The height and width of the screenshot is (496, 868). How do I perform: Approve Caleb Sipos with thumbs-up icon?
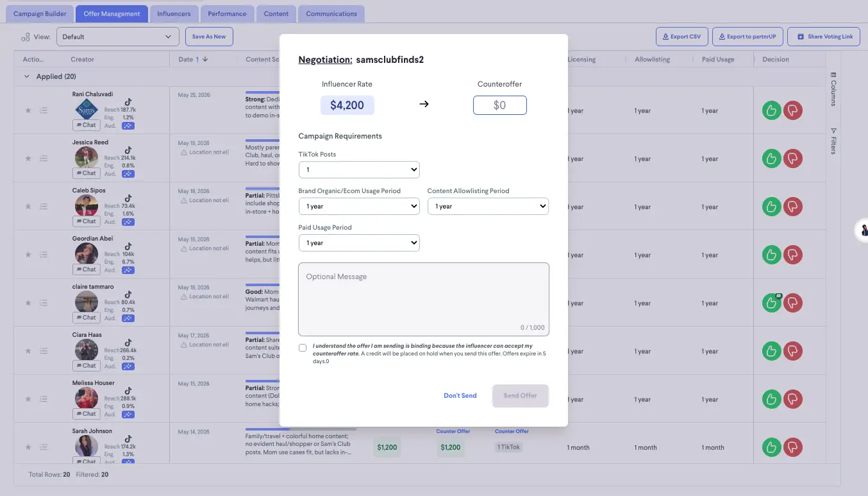(x=771, y=207)
